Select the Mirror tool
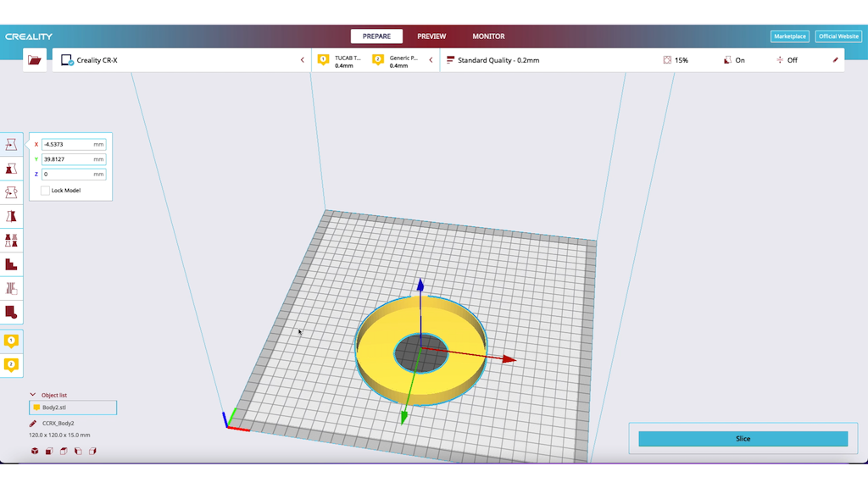Screen dimensions: 868x488 (12, 216)
